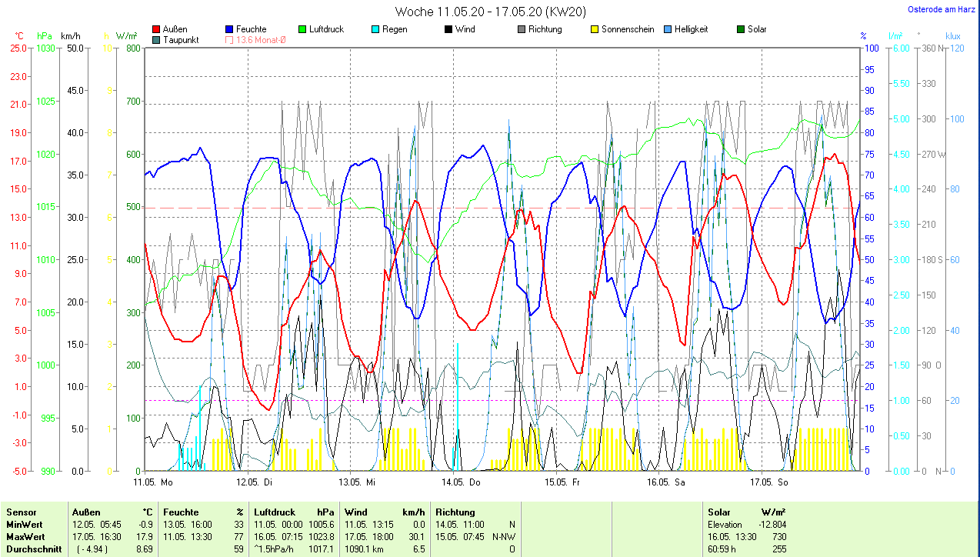Click the red Außen legend square

(157, 29)
